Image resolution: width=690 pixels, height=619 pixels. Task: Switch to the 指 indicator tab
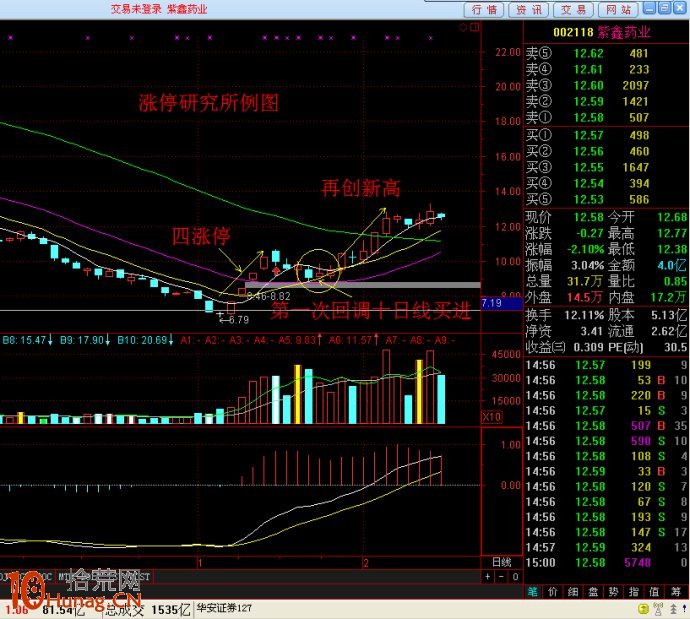[x=633, y=592]
